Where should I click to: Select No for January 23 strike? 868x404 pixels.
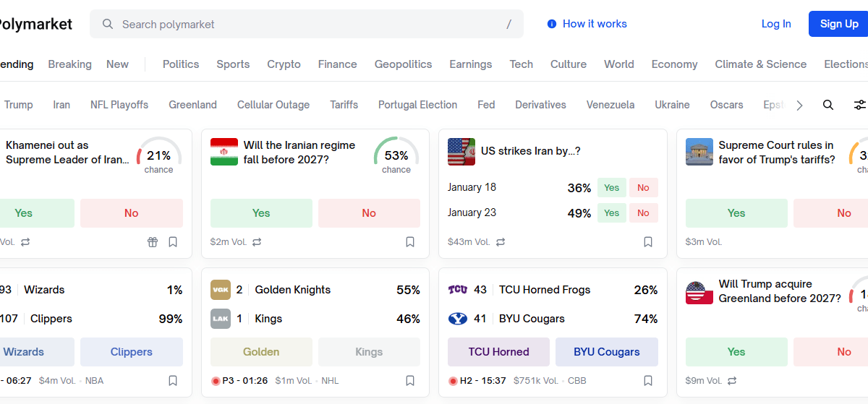[643, 213]
